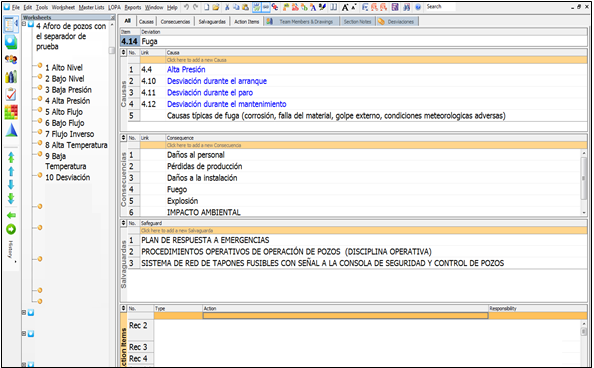Image resolution: width=594 pixels, height=368 pixels.
Task: Click the large letter A font increase icon
Action: click(x=345, y=7)
